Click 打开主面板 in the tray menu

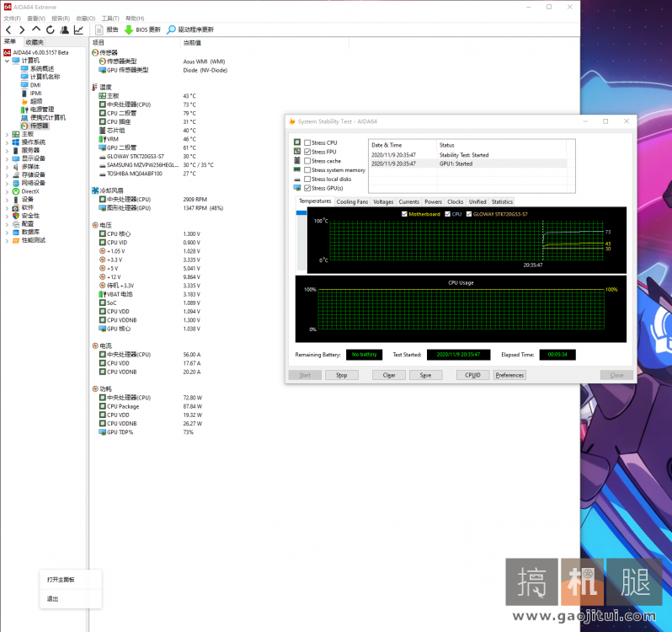pos(71,580)
